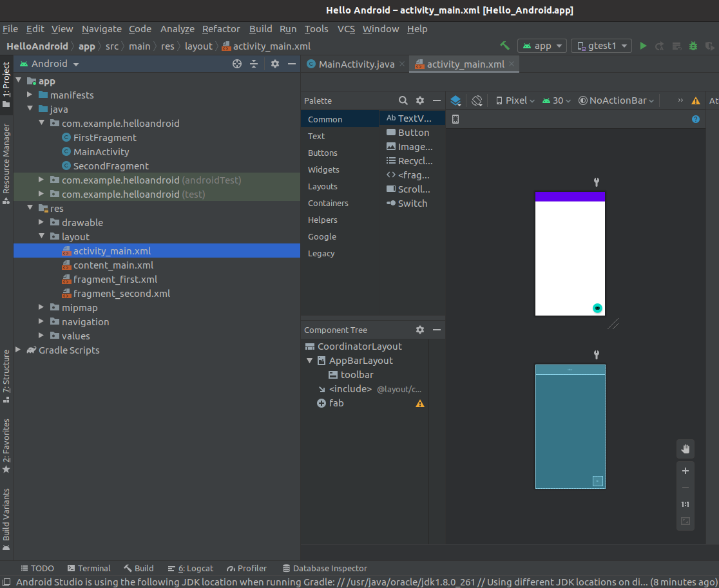Minimize the Component Tree panel
The width and height of the screenshot is (719, 588).
point(437,330)
